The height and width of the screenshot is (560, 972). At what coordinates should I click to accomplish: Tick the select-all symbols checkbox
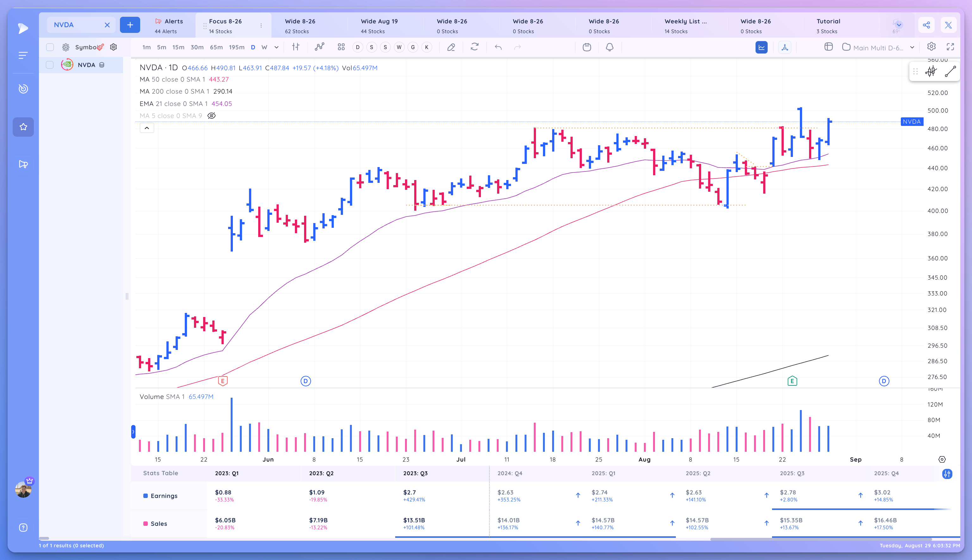coord(50,47)
